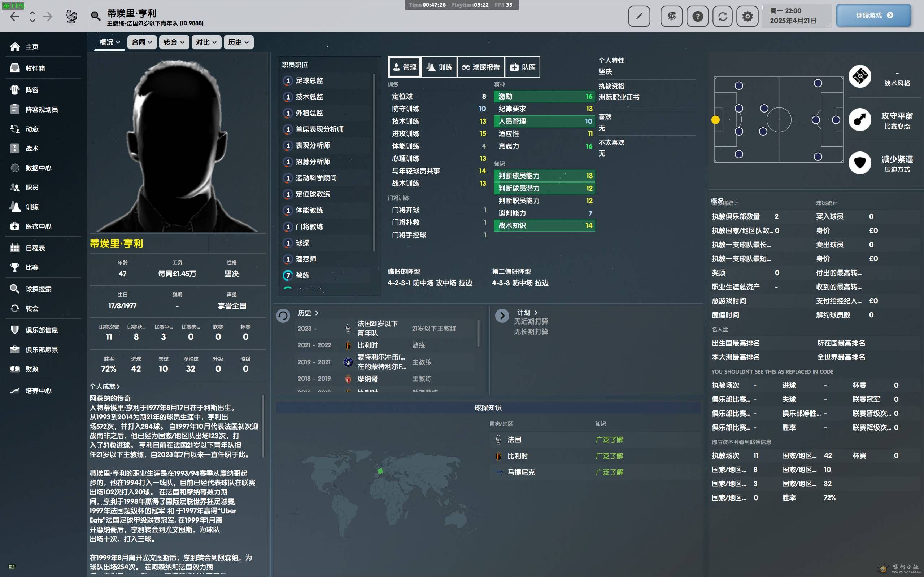924x577 pixels.
Task: Go to Tactics (战术) in the sidebar
Action: (32, 149)
